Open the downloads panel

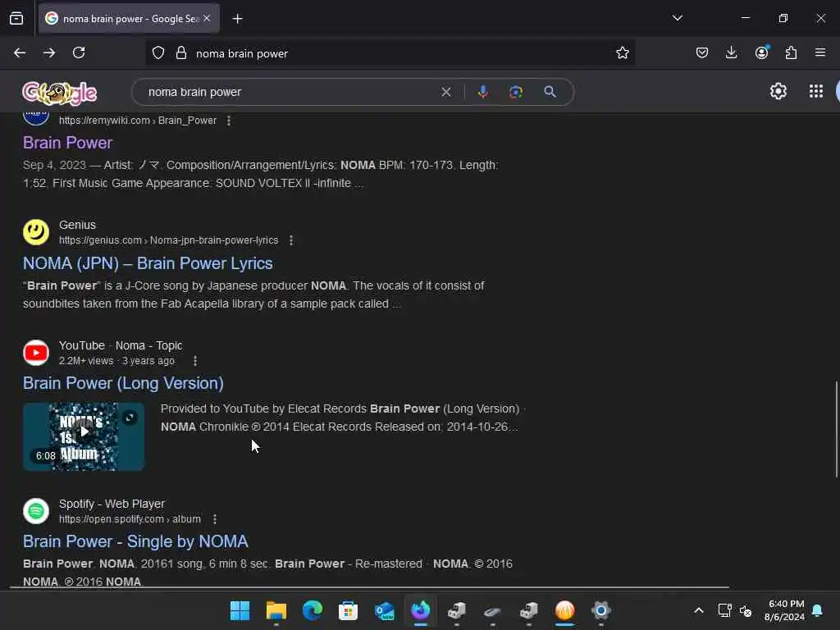click(x=731, y=52)
